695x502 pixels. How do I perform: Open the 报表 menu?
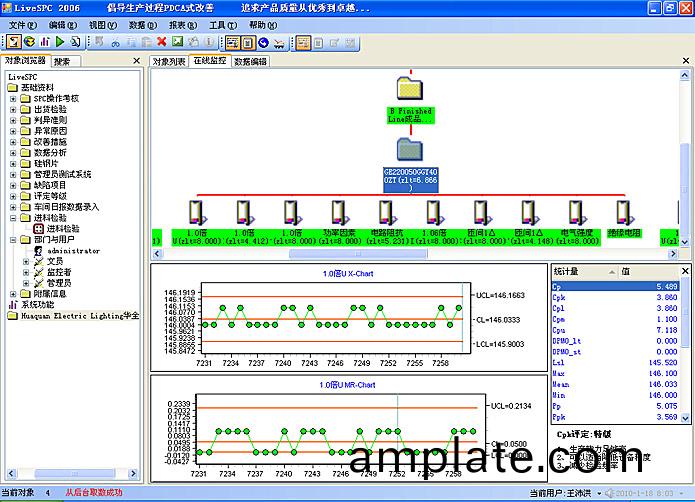tap(182, 23)
